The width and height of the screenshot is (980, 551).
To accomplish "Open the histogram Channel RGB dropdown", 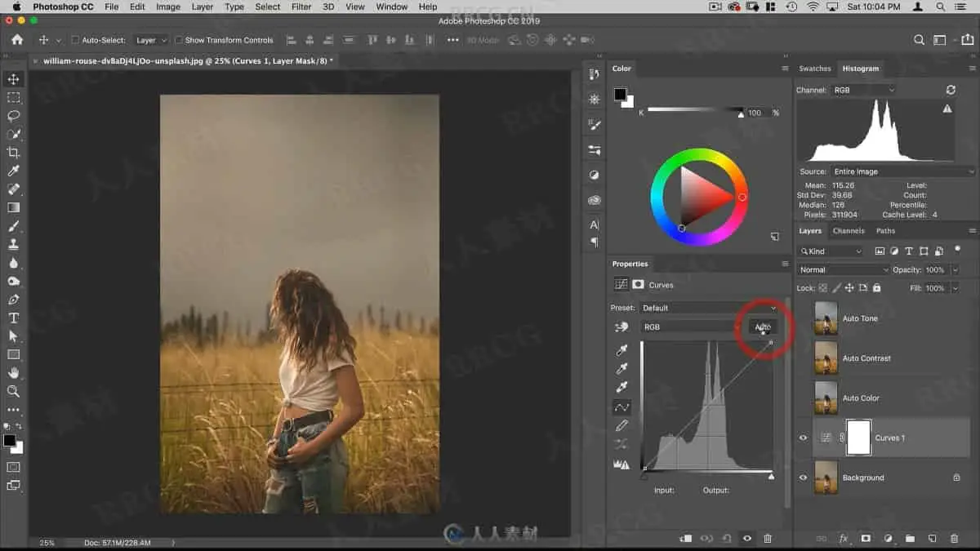I will pos(862,90).
